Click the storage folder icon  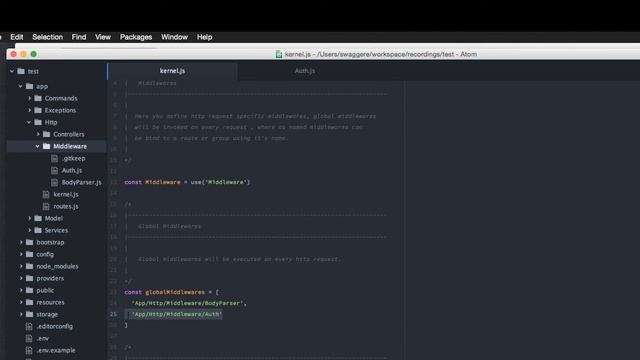tap(29, 314)
